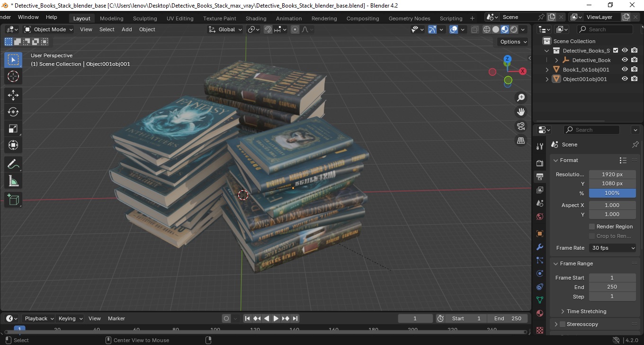This screenshot has height=345, width=644.
Task: Open the Tool properties tab
Action: [539, 146]
